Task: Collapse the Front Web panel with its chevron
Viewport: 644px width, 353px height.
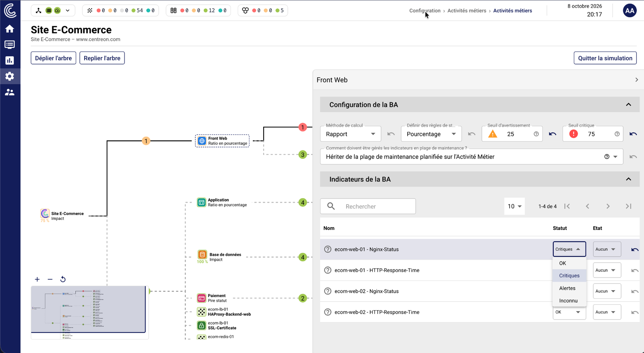Action: (636, 80)
